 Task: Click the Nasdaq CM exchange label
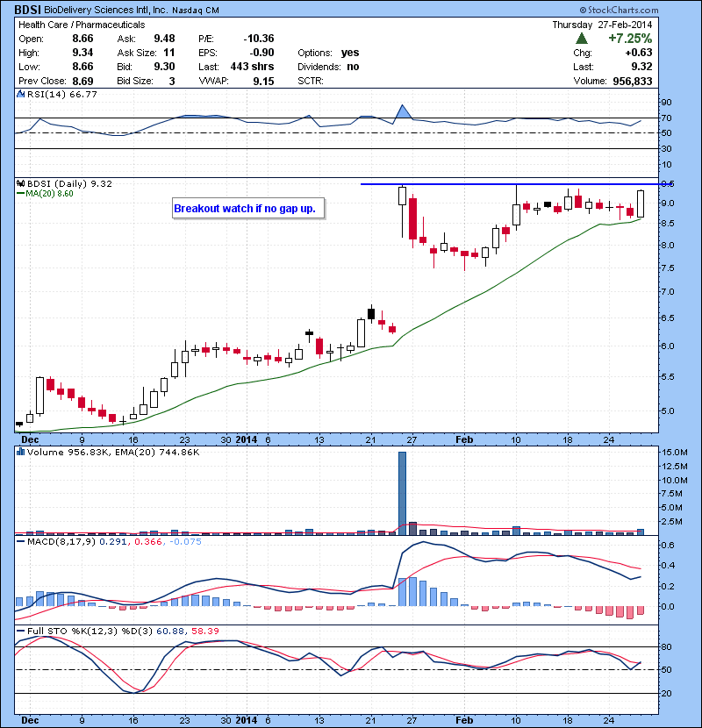tap(196, 11)
